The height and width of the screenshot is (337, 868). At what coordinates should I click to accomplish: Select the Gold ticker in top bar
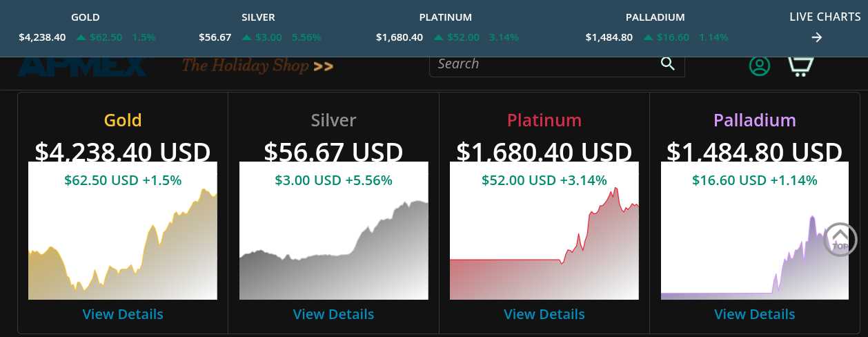pos(86,17)
